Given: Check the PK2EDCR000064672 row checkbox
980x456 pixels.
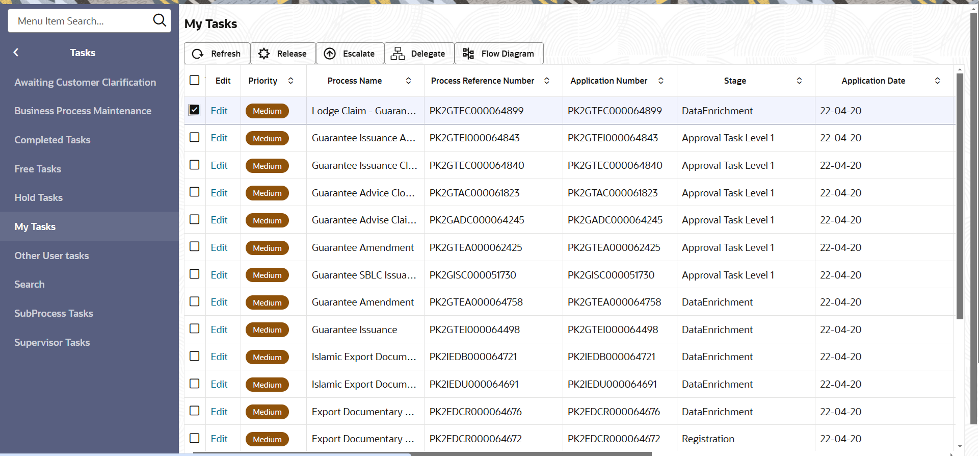Looking at the screenshot, I should (195, 438).
